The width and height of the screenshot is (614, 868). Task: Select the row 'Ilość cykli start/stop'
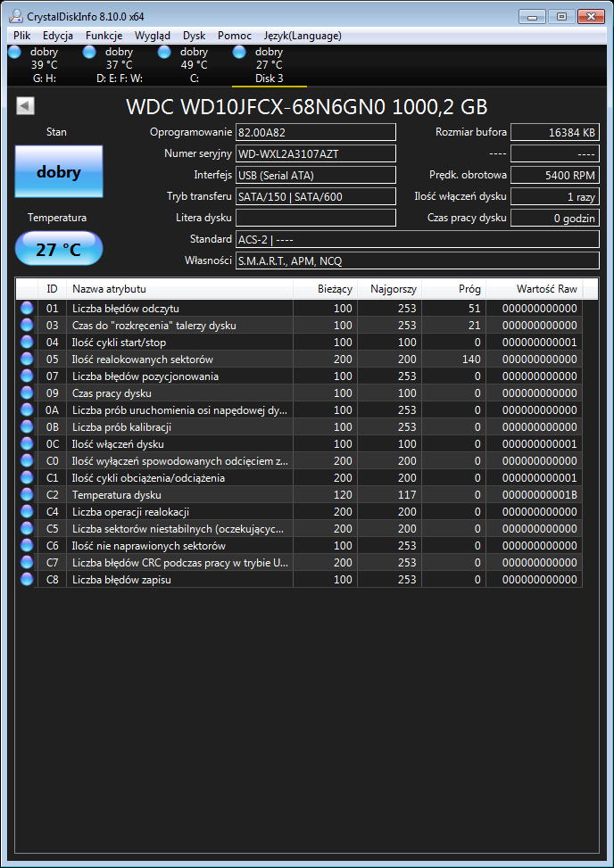click(299, 342)
